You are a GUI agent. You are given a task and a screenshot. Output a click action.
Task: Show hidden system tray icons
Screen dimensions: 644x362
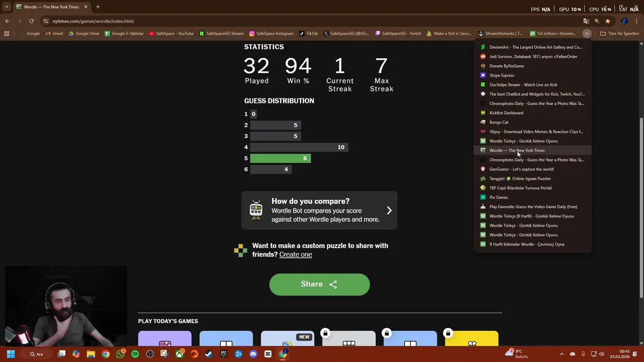tap(561, 354)
